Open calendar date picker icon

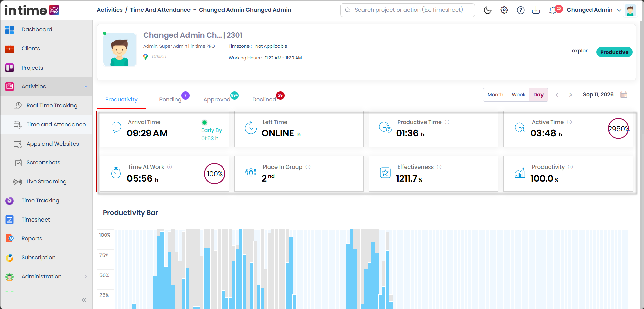point(624,95)
